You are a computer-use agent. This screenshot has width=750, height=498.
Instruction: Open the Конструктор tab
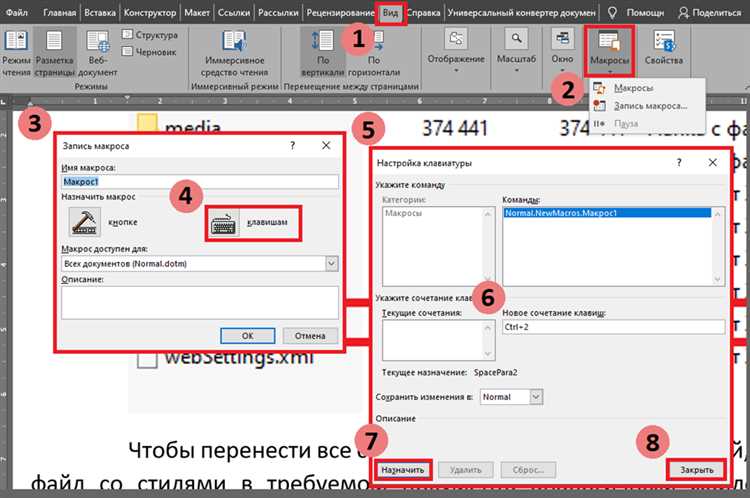pyautogui.click(x=150, y=13)
